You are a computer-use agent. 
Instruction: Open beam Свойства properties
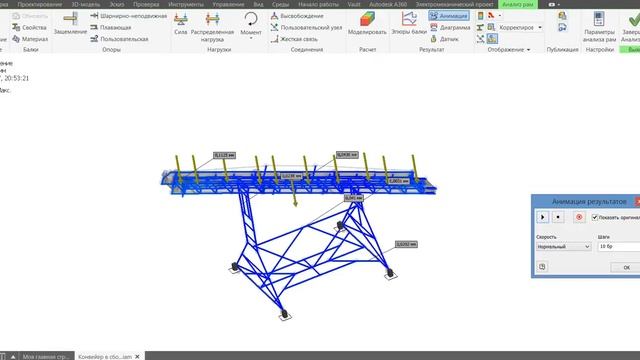(x=29, y=27)
